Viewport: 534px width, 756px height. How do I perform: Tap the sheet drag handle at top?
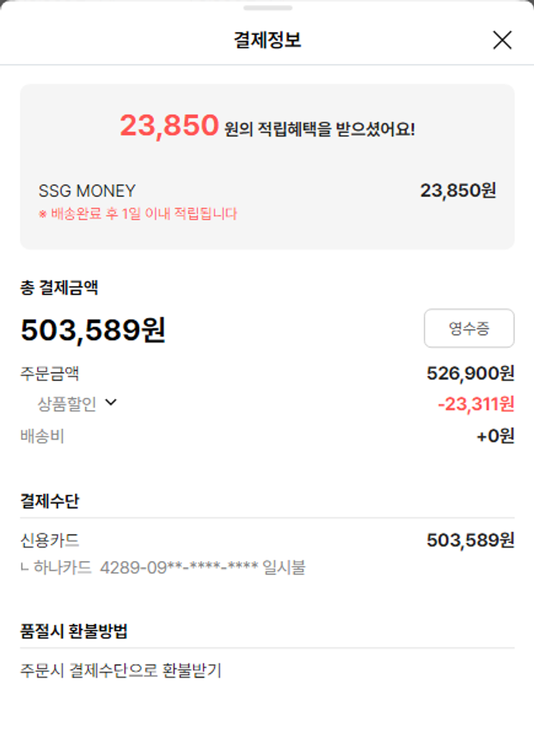pos(267,8)
